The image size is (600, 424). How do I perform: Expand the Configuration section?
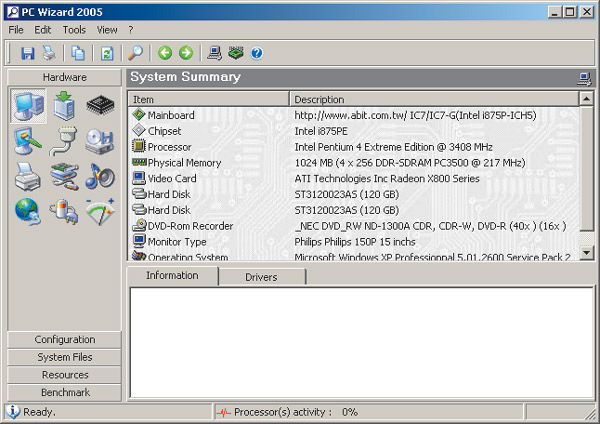[64, 339]
